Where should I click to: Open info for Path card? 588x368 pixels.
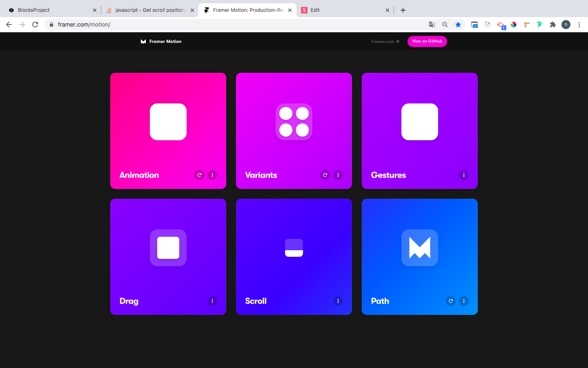point(464,301)
